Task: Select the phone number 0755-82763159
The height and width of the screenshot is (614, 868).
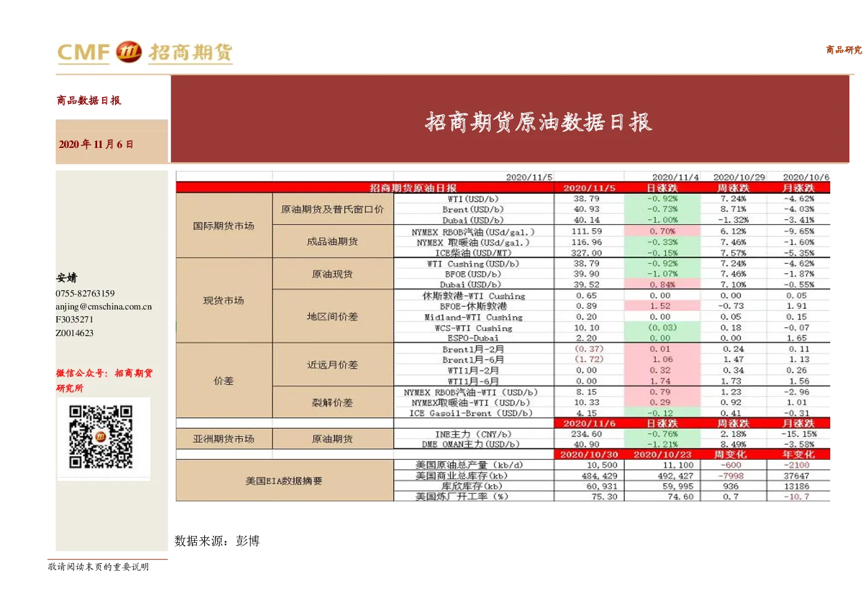Action: click(x=85, y=293)
